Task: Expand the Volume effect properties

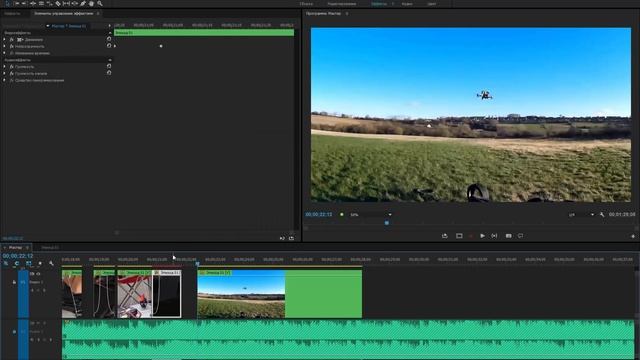Action: click(4, 66)
